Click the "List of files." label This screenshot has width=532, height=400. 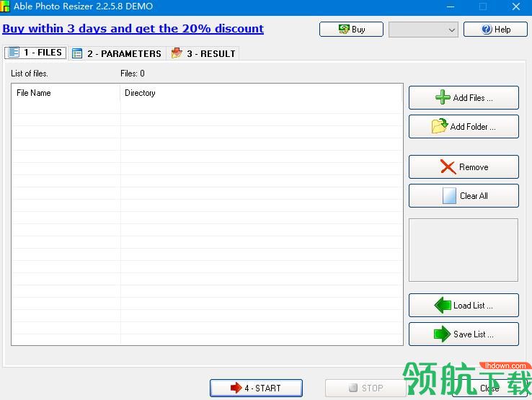click(x=30, y=74)
